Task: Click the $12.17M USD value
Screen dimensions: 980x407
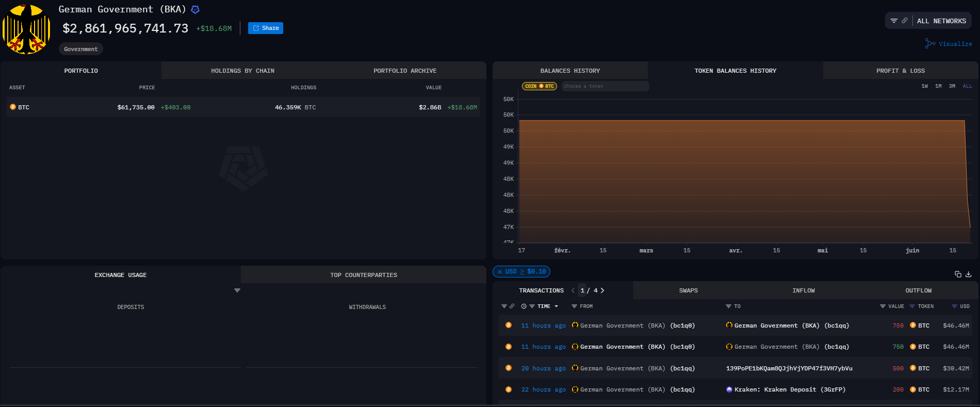Action: [x=956, y=389]
